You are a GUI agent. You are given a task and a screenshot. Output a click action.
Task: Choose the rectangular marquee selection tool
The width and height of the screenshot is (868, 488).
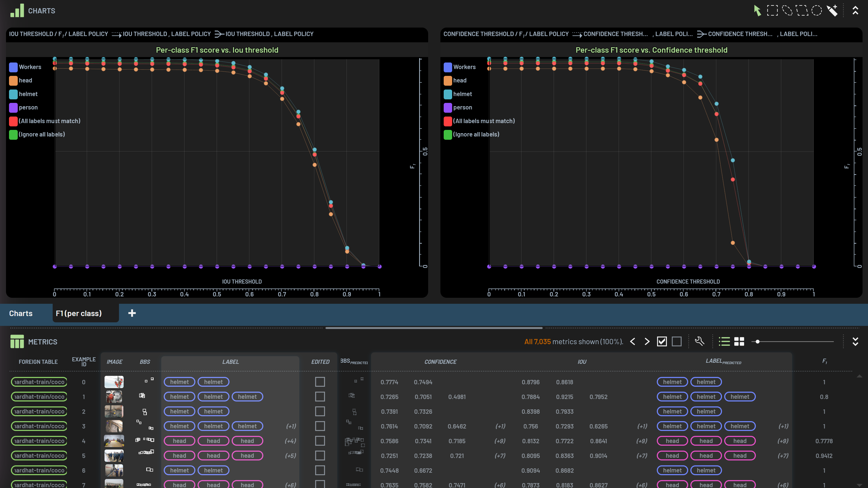[x=772, y=11]
